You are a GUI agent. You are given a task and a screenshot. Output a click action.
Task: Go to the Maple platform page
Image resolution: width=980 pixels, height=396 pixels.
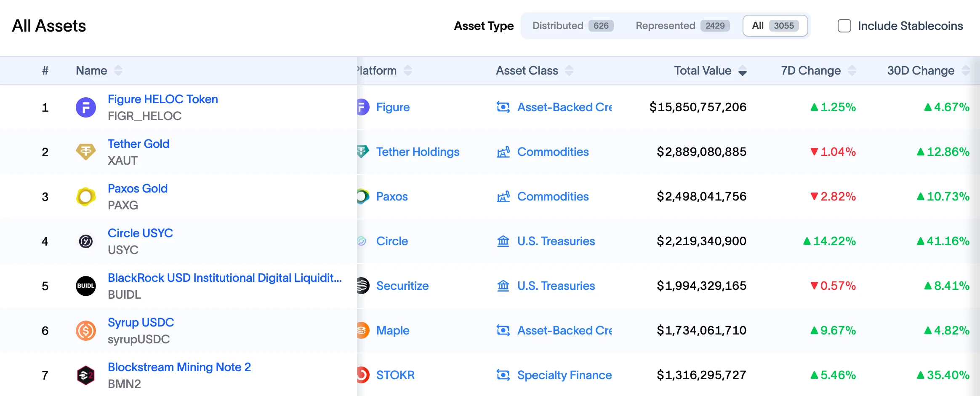(393, 330)
